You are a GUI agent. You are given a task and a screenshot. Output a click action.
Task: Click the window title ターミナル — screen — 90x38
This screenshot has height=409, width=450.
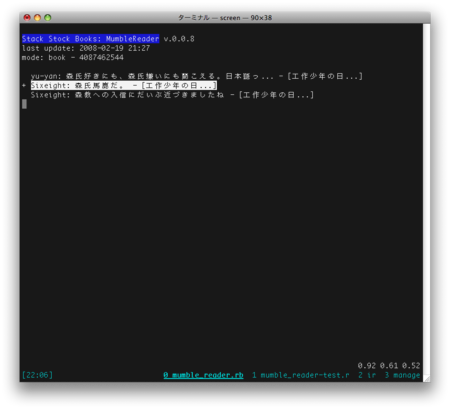[225, 18]
